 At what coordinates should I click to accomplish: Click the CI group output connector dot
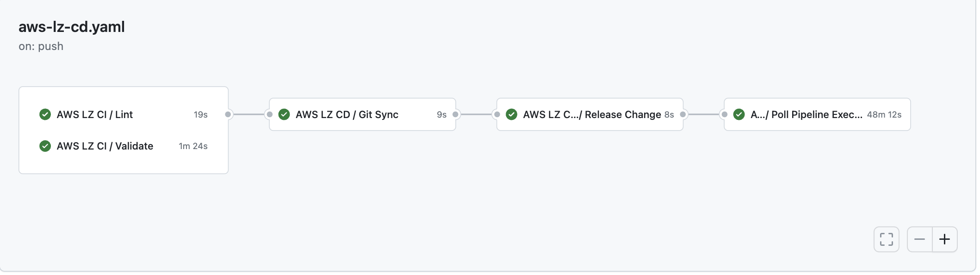[228, 114]
